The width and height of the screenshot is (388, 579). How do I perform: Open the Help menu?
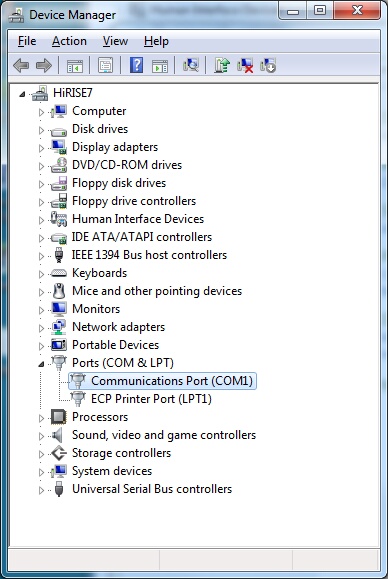point(156,41)
